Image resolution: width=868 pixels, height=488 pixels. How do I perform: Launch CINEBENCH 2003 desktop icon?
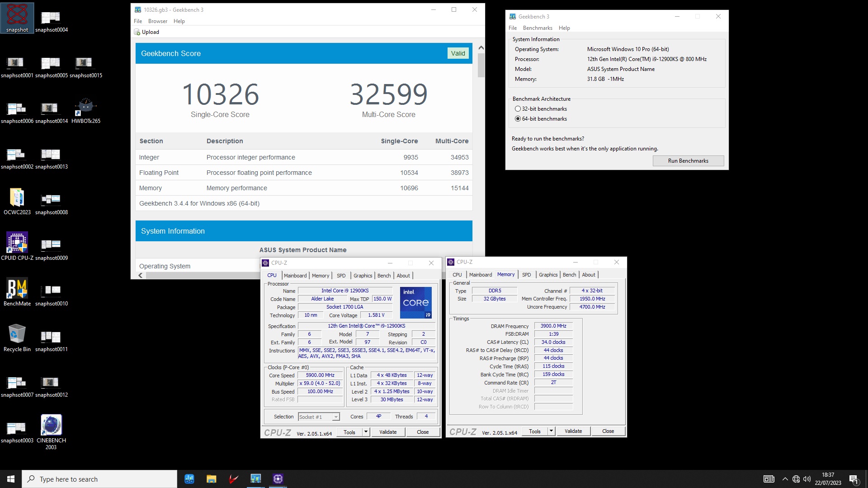point(51,432)
